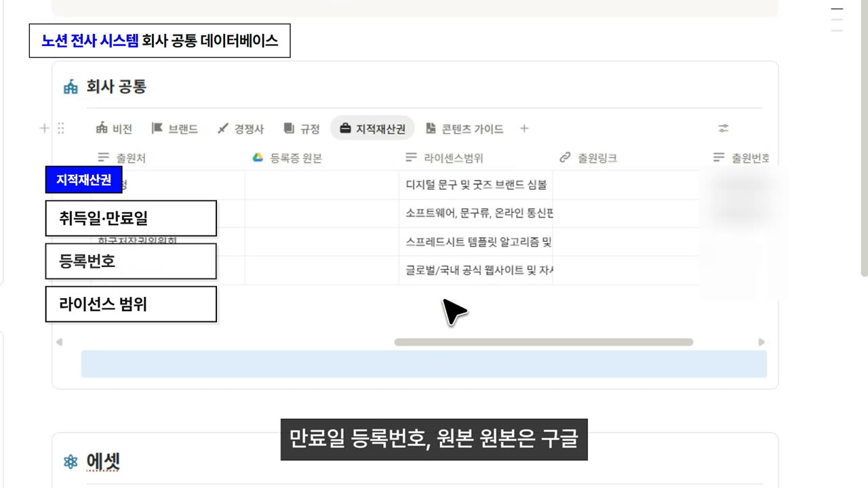Screen dimensions: 868x488
Task: Click the Google Drive icon in 등록증 원본 header
Action: (258, 158)
